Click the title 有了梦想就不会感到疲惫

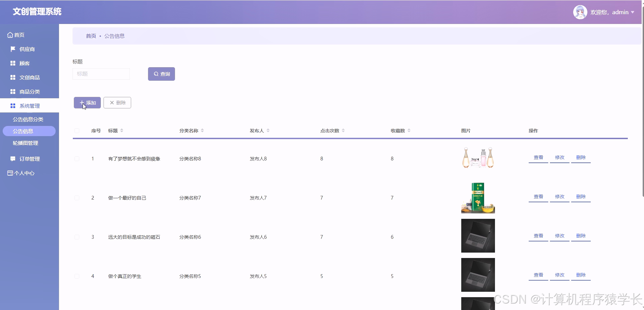tap(134, 159)
